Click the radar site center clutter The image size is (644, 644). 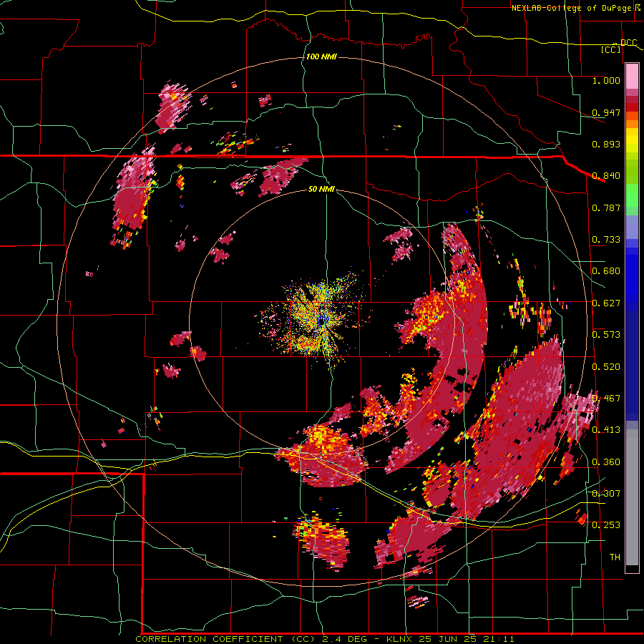point(321,321)
